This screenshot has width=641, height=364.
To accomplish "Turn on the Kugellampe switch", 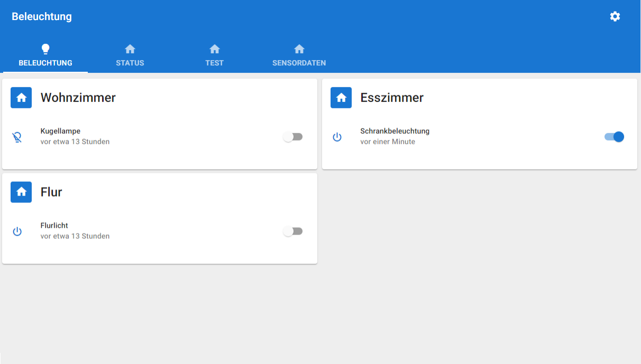I will coord(293,137).
